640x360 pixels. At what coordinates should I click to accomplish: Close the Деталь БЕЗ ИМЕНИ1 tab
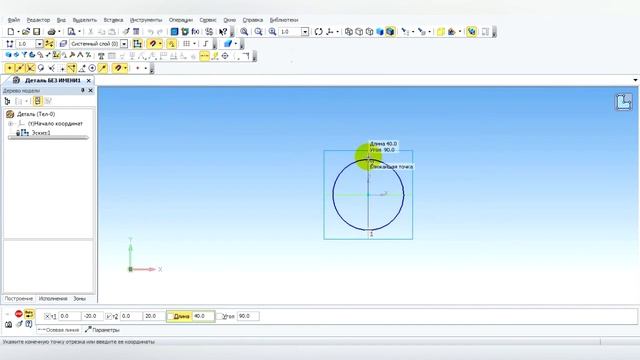coord(89,80)
